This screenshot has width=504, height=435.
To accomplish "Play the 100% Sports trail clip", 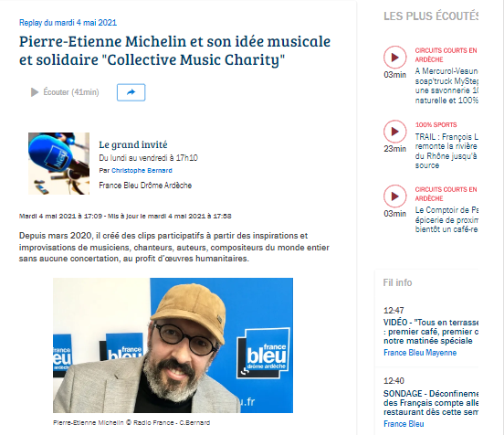I will click(394, 132).
